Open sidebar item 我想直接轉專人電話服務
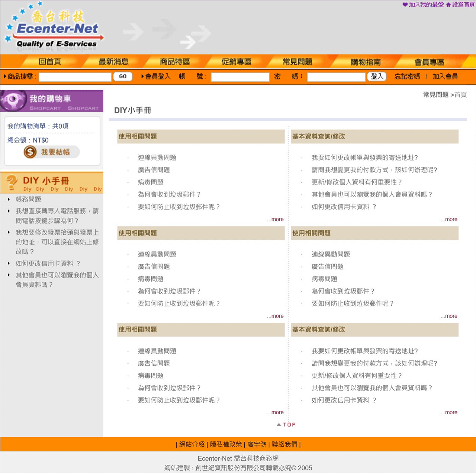The width and height of the screenshot is (476, 473). pos(57,216)
